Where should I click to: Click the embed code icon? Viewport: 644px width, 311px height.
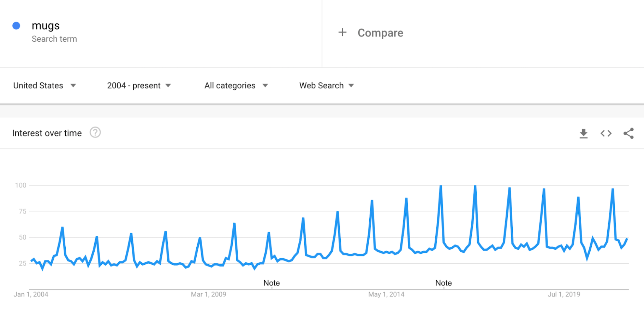pyautogui.click(x=606, y=133)
